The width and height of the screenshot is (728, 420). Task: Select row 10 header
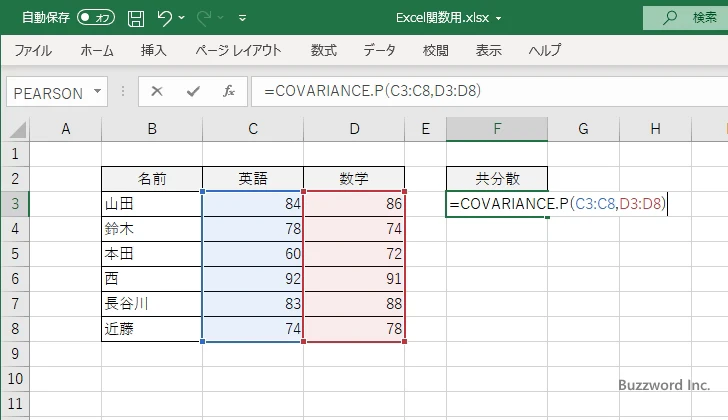click(15, 379)
